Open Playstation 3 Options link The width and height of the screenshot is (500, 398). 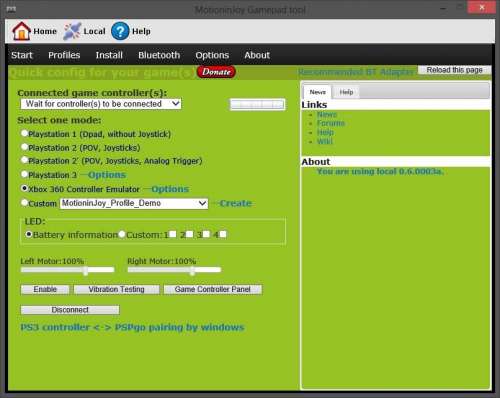pyautogui.click(x=107, y=175)
